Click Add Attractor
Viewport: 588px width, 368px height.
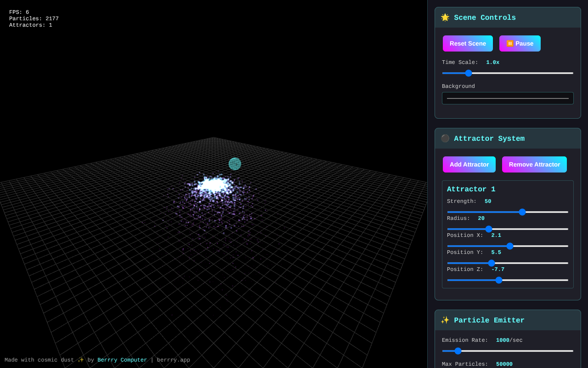pyautogui.click(x=469, y=164)
